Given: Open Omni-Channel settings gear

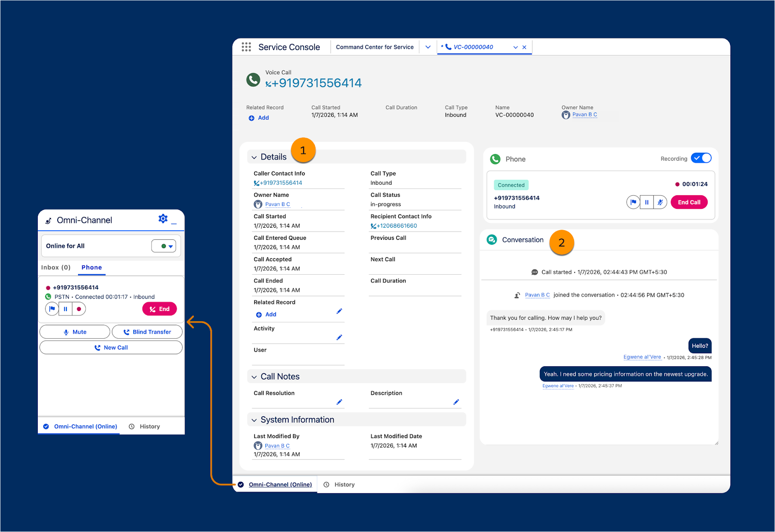Looking at the screenshot, I should (x=163, y=219).
